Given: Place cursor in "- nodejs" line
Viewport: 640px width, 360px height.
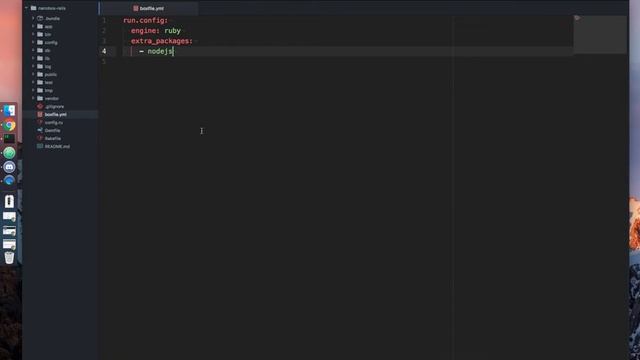Looking at the screenshot, I should pyautogui.click(x=156, y=51).
